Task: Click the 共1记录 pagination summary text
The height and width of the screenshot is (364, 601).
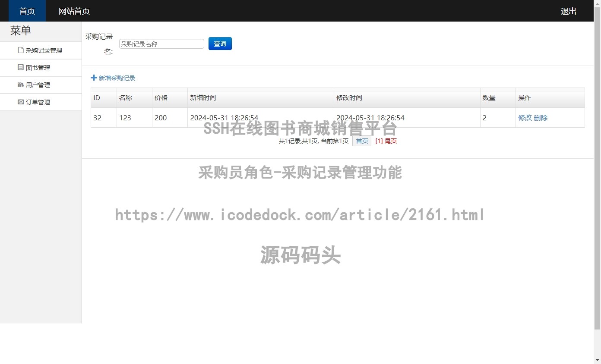Action: [x=313, y=141]
